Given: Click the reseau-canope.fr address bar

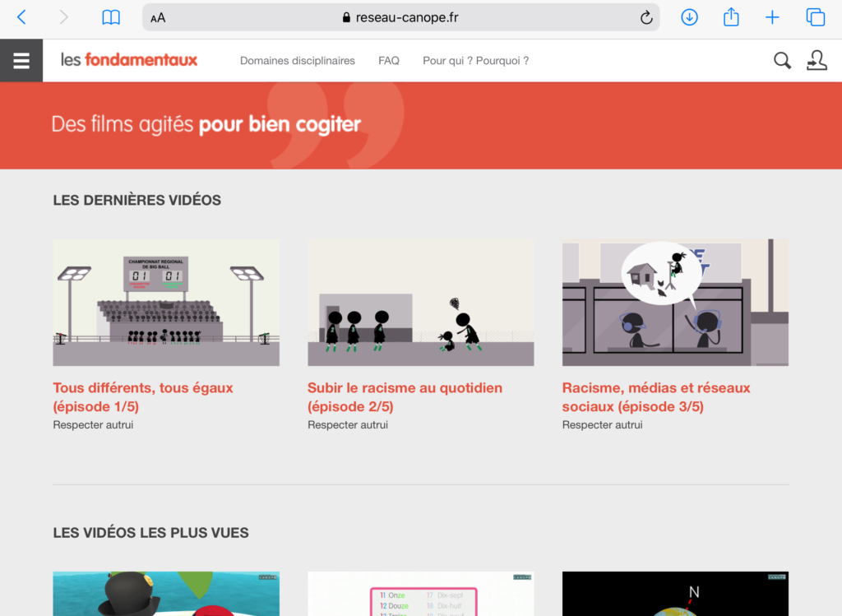Looking at the screenshot, I should click(400, 17).
